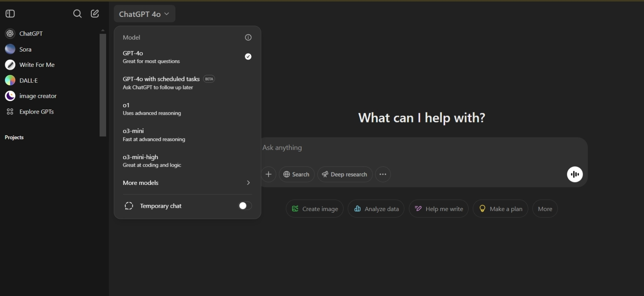Click the DALL·E colorful icon
The height and width of the screenshot is (296, 644).
[x=10, y=81]
